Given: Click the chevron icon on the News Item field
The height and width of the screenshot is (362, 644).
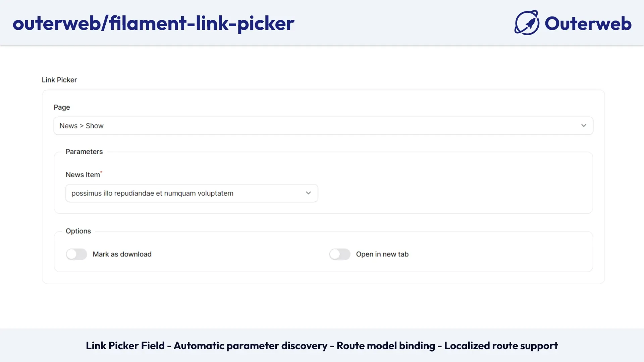Looking at the screenshot, I should tap(308, 193).
